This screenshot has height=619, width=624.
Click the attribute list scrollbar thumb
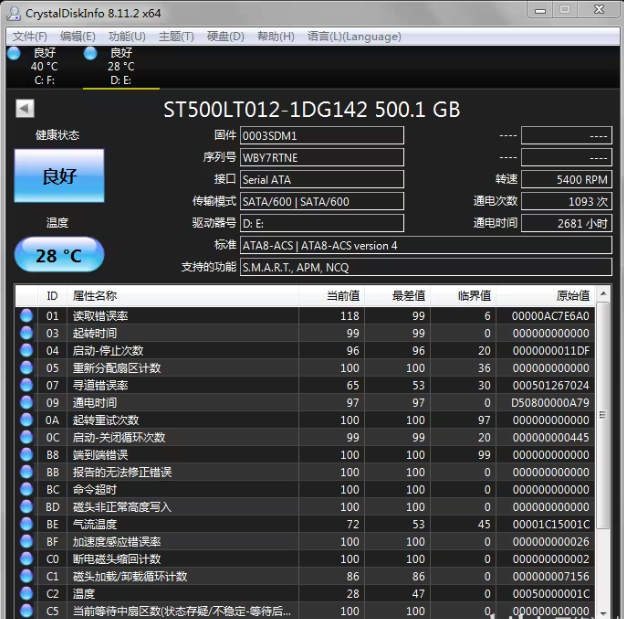point(603,415)
